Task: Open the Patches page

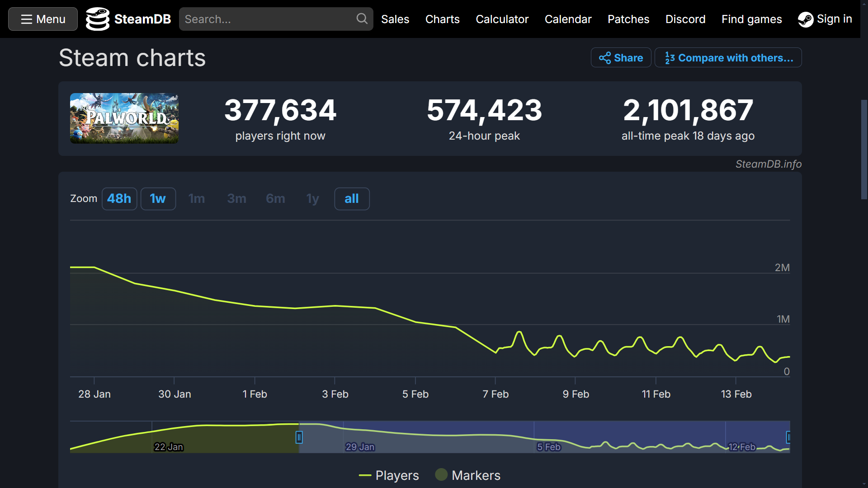Action: (628, 19)
